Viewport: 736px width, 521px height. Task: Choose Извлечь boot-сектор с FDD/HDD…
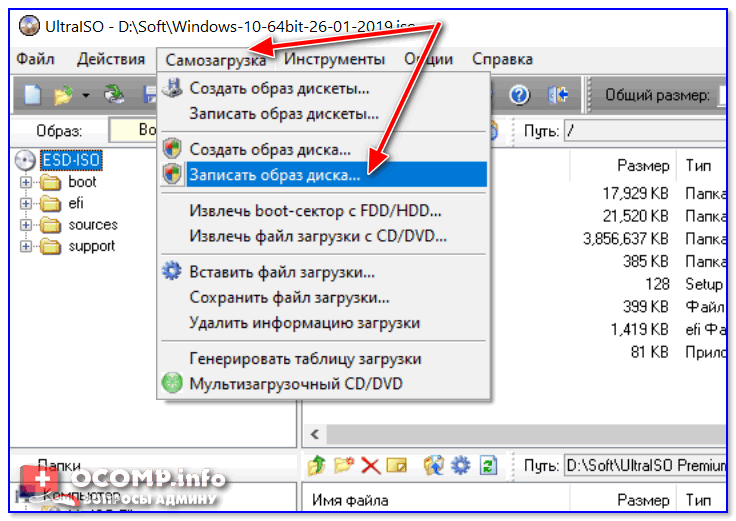pos(323,211)
